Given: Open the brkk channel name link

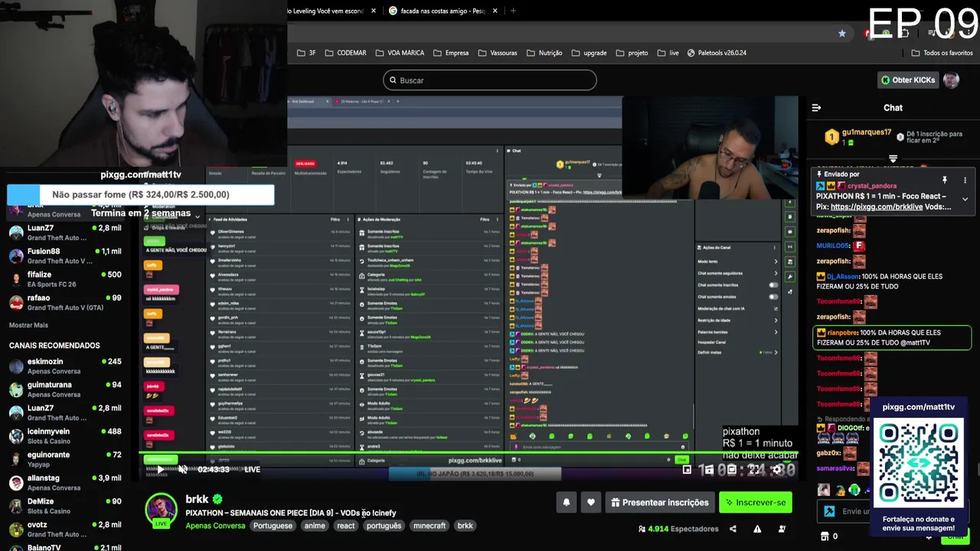Looking at the screenshot, I should pos(197,499).
